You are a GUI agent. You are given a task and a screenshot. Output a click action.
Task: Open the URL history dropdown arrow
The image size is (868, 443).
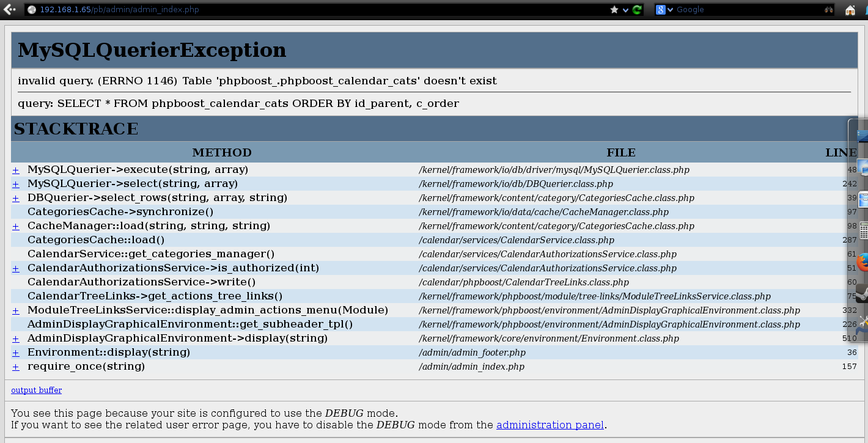[x=626, y=10]
